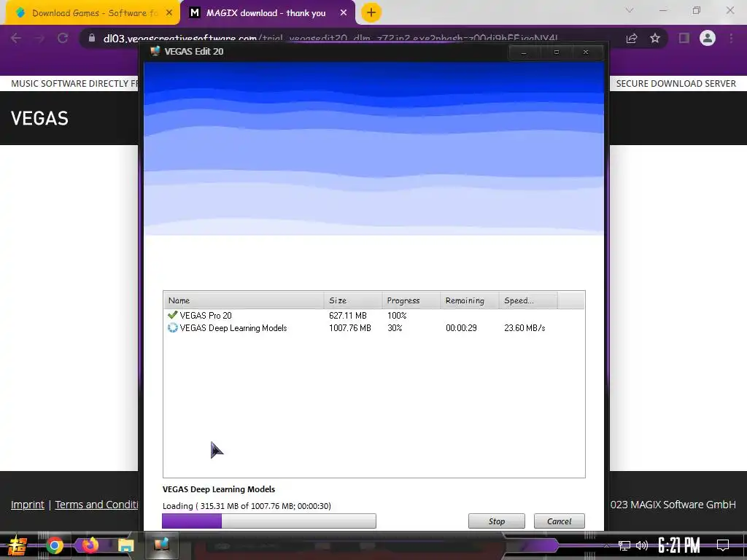Open Firefox from the taskbar

[x=90, y=545]
